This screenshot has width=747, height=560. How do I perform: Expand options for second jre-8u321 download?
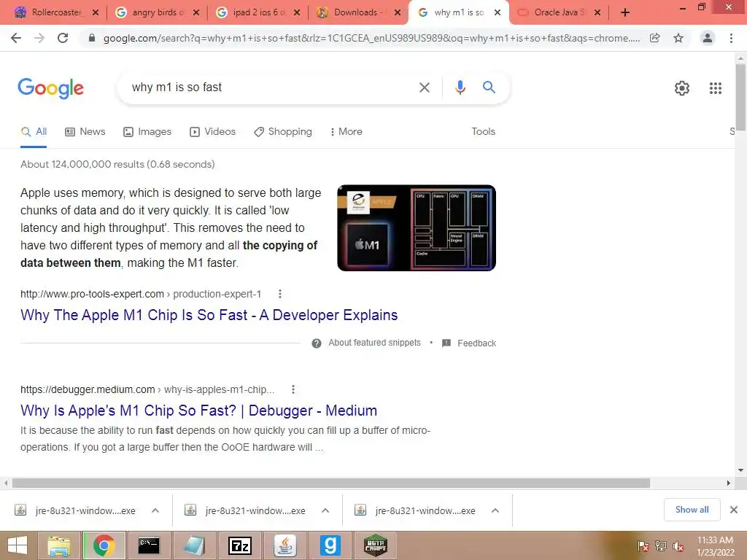coord(325,510)
